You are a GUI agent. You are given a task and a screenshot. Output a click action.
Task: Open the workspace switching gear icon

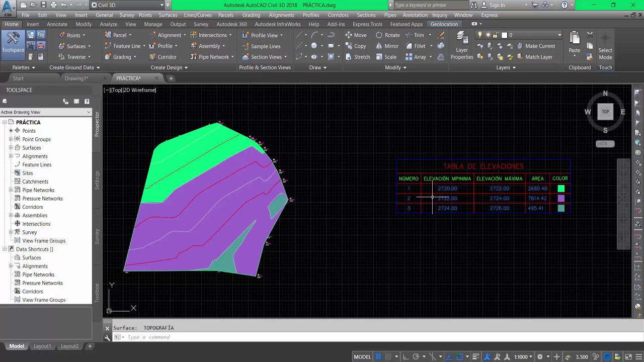[x=540, y=357]
